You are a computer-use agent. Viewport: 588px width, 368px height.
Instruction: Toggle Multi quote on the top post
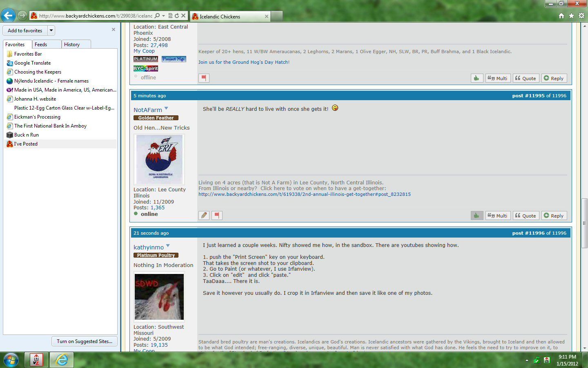pos(498,78)
